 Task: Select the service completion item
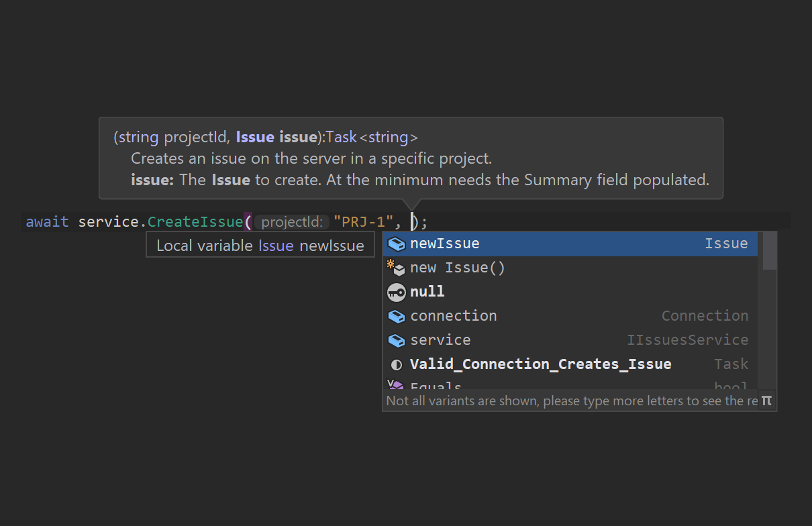tap(440, 340)
